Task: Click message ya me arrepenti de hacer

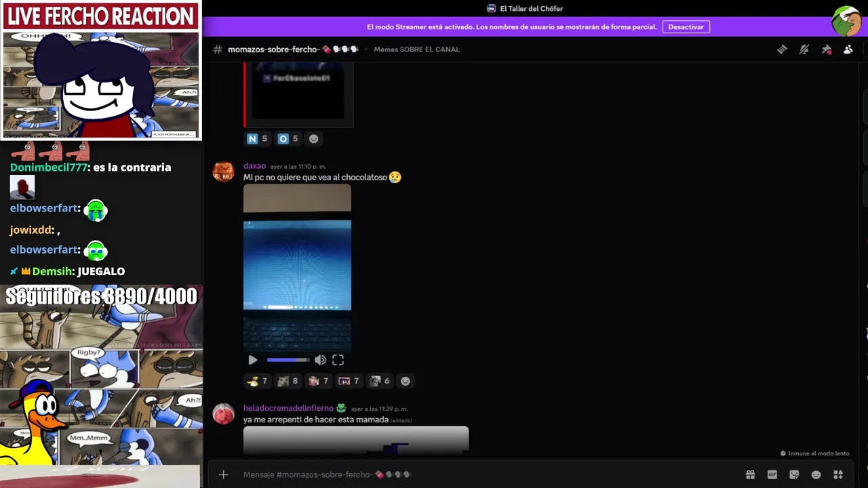Action: pos(316,420)
